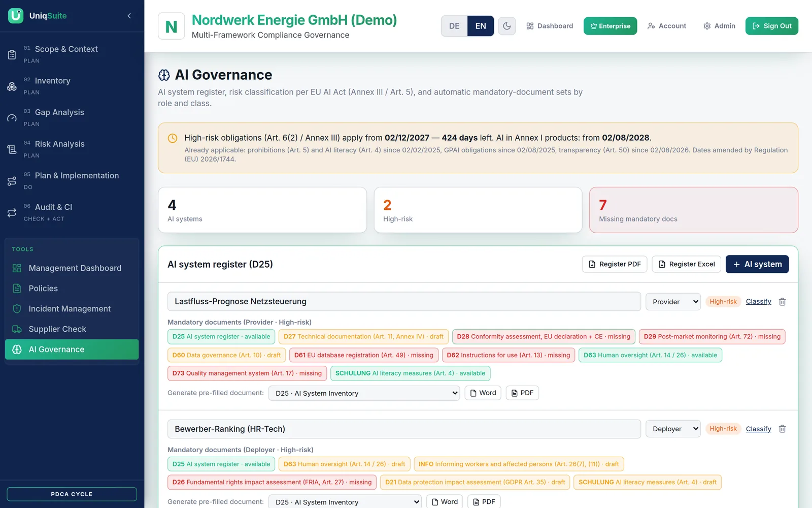Click the Enterprise plan button

(610, 26)
